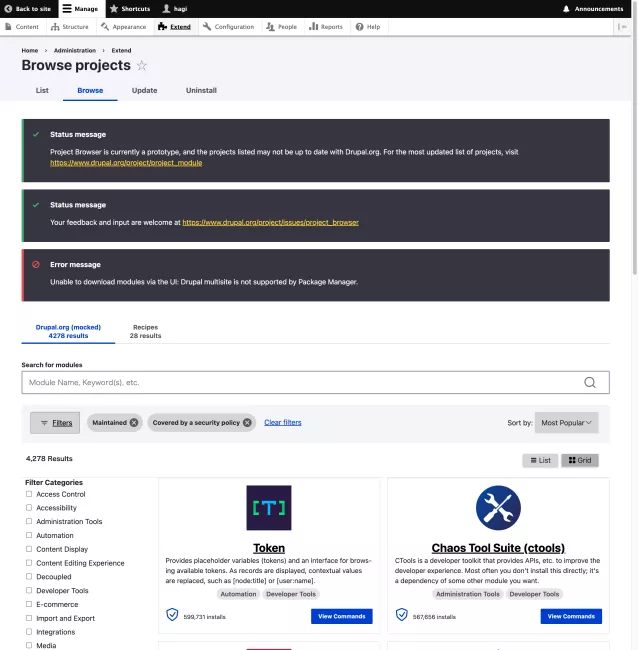Image resolution: width=638 pixels, height=650 pixels.
Task: Check the E-commerce category
Action: click(29, 604)
